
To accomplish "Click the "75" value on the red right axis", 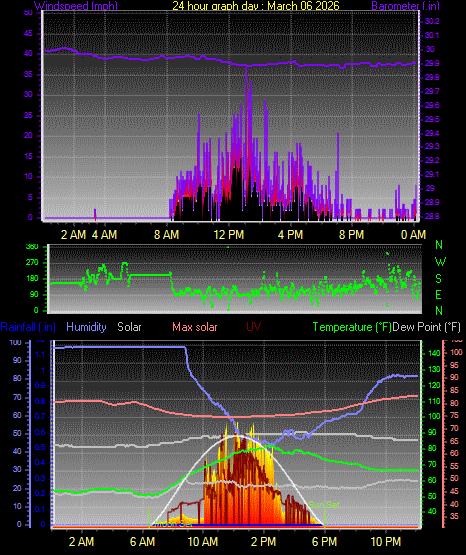I will [454, 415].
